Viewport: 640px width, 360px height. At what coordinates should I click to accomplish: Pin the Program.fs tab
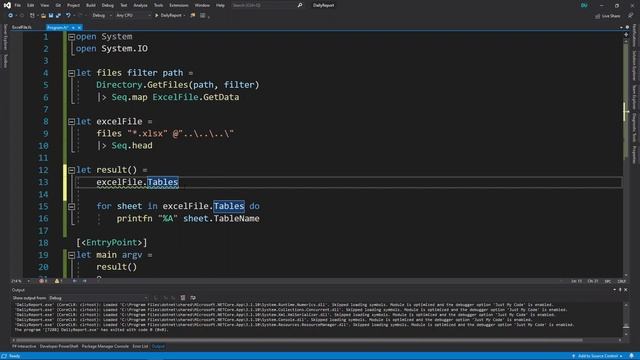73,27
